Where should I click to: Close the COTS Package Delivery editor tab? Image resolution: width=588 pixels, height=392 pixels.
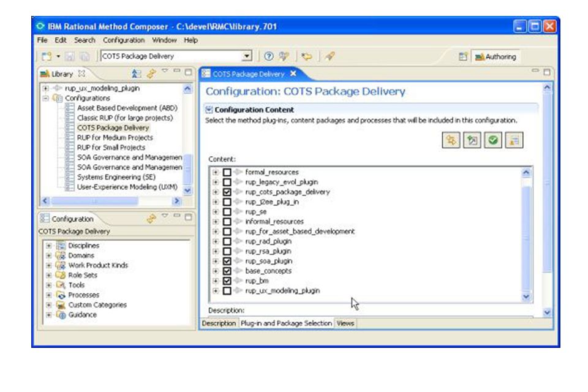pyautogui.click(x=293, y=73)
